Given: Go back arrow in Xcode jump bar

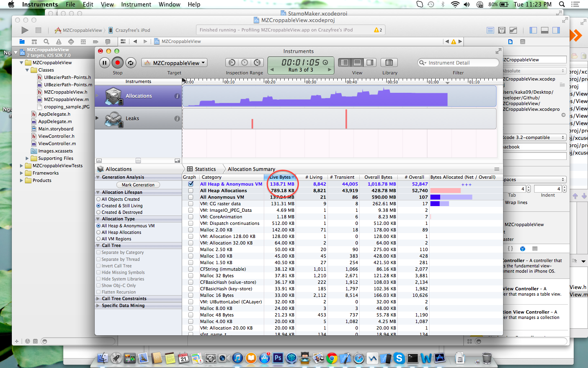Looking at the screenshot, I should point(135,41).
